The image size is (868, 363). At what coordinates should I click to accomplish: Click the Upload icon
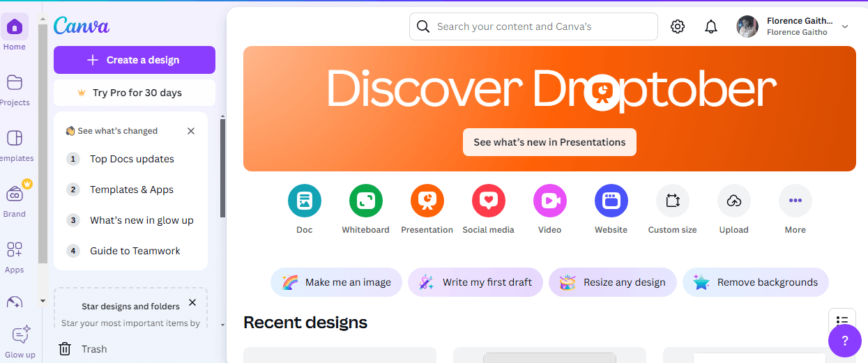[734, 201]
